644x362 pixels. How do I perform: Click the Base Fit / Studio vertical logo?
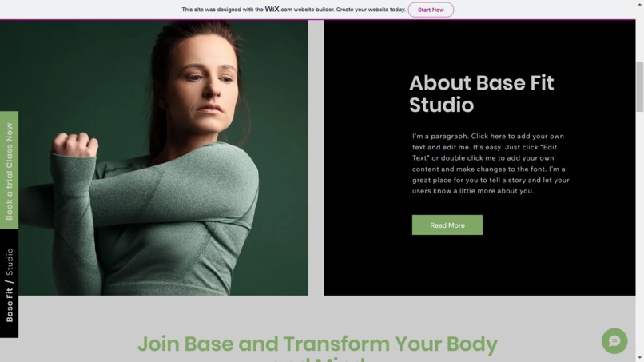point(9,284)
